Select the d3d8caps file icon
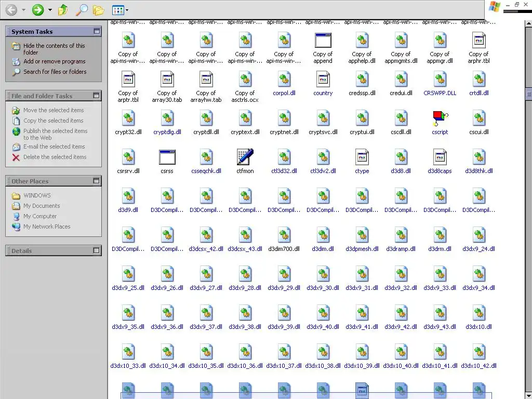This screenshot has width=532, height=399. pyautogui.click(x=440, y=157)
